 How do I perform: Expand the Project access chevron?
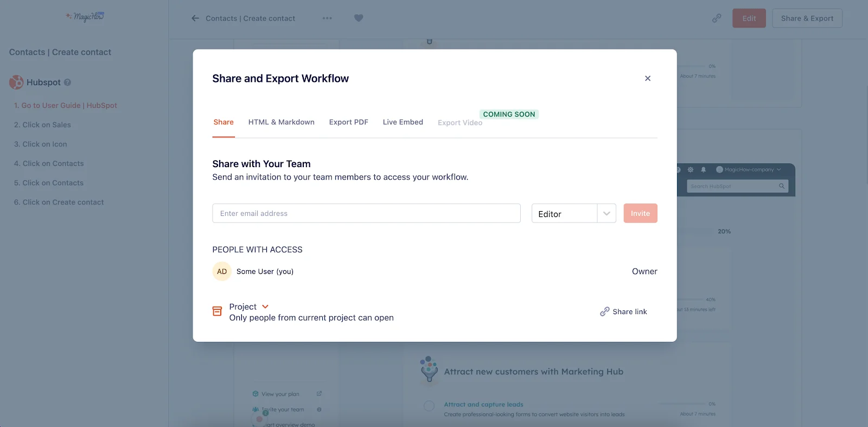pos(265,307)
